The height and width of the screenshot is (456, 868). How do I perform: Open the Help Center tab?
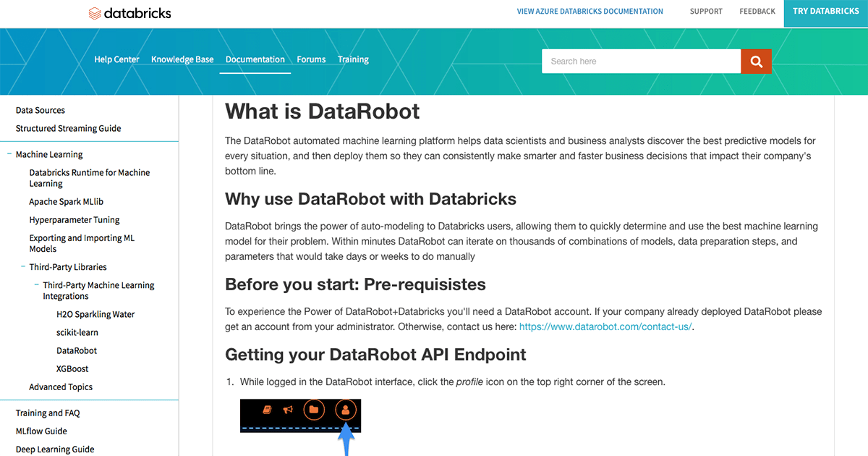point(116,59)
